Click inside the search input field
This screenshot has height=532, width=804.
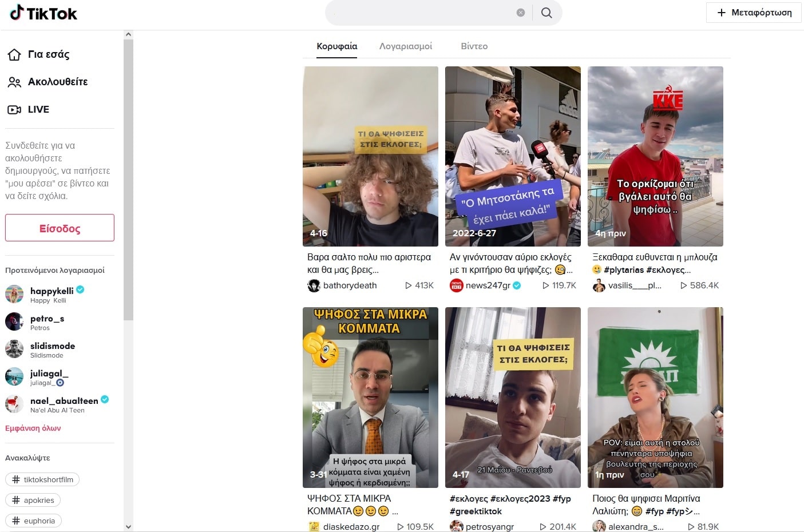point(423,13)
